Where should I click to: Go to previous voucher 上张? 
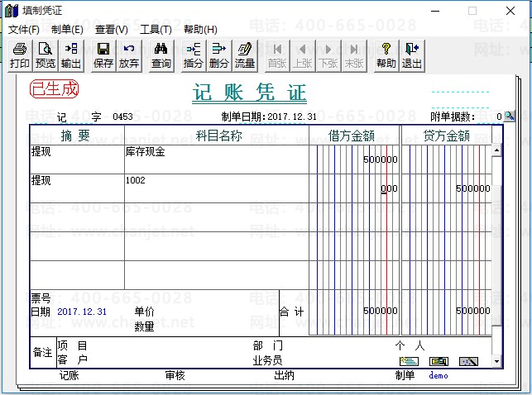tap(303, 56)
